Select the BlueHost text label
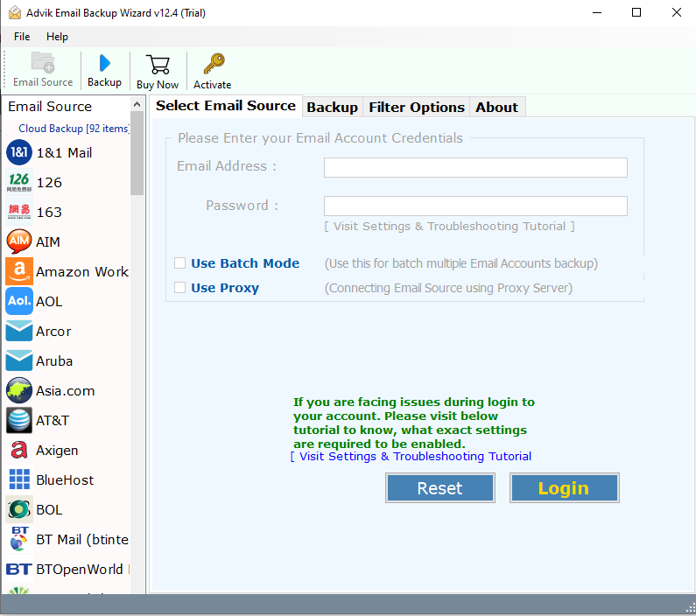The height and width of the screenshot is (616, 696). [65, 479]
